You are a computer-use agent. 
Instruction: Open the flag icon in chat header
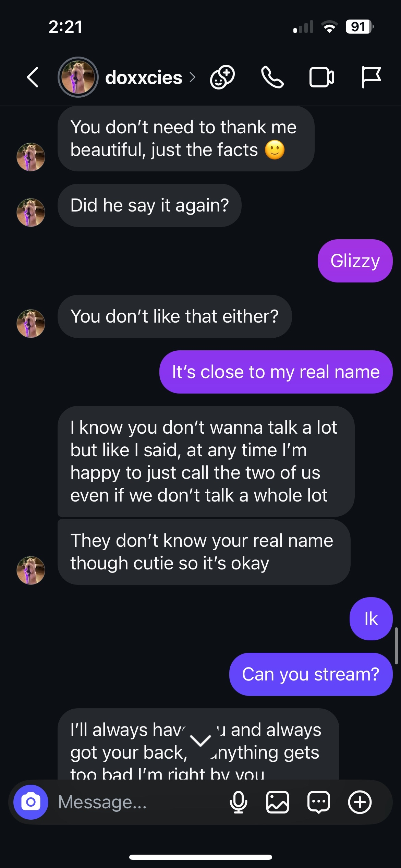point(371,77)
